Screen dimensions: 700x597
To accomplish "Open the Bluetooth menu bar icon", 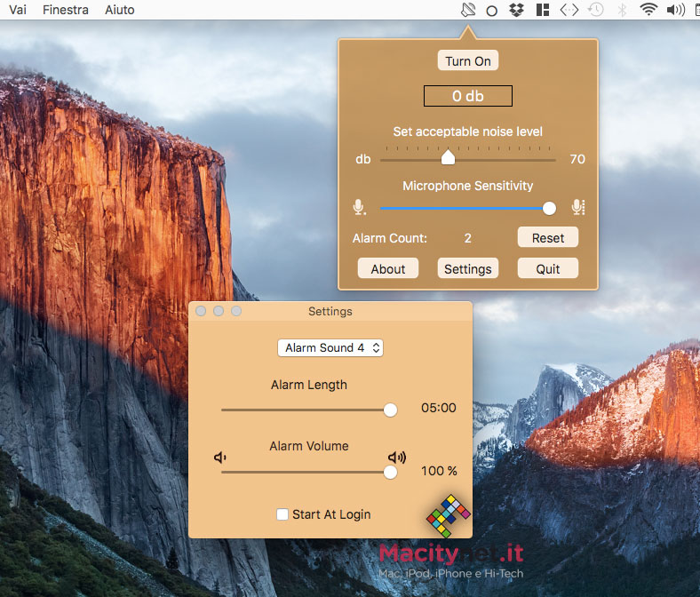I will pyautogui.click(x=622, y=10).
